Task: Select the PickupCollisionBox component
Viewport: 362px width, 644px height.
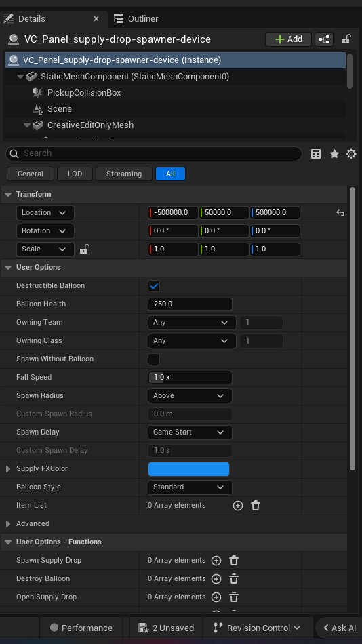Action: (176, 93)
